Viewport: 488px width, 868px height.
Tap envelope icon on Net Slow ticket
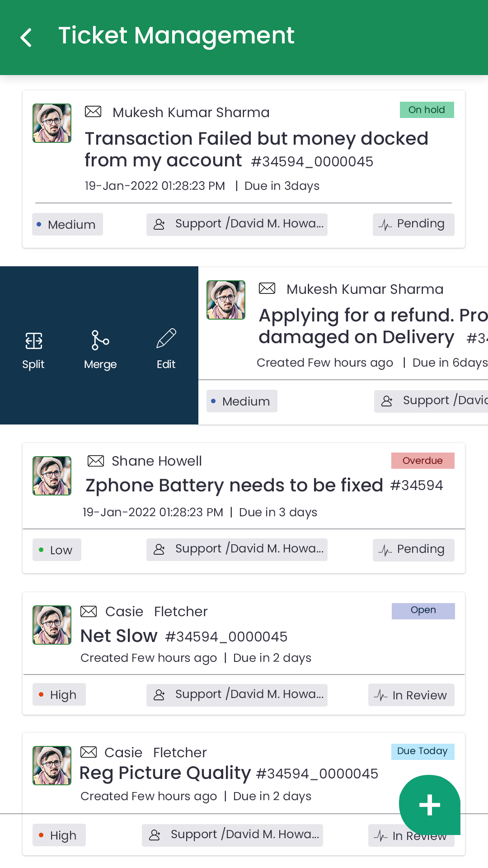point(89,611)
